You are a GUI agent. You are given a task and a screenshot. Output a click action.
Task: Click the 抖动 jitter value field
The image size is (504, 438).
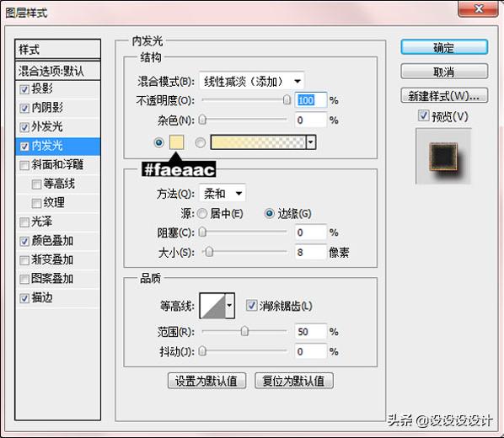point(310,351)
